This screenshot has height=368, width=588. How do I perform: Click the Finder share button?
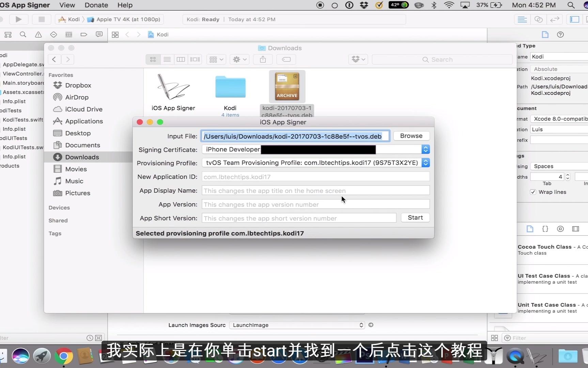263,59
